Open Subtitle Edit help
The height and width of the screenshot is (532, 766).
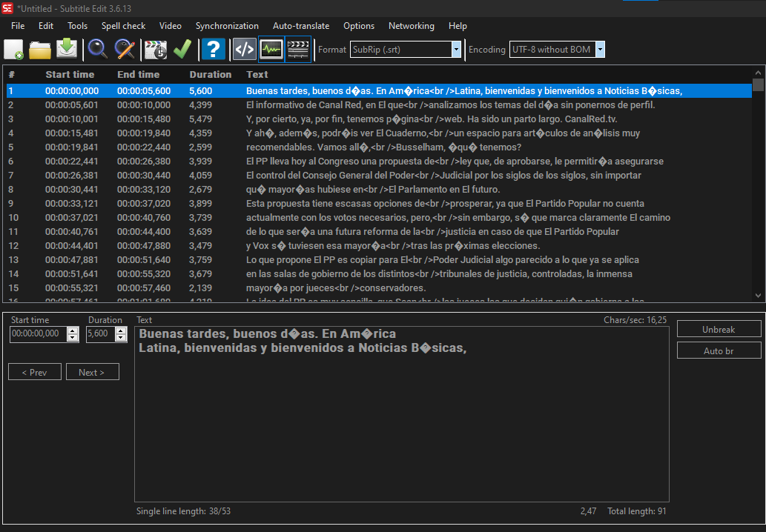pyautogui.click(x=213, y=49)
